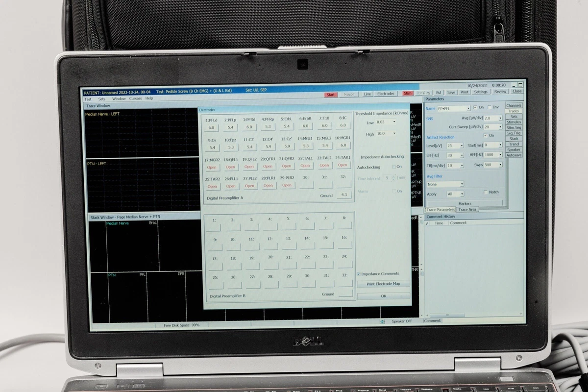This screenshot has height=392, width=588.
Task: Select the Trace Parameters tab
Action: tap(441, 210)
